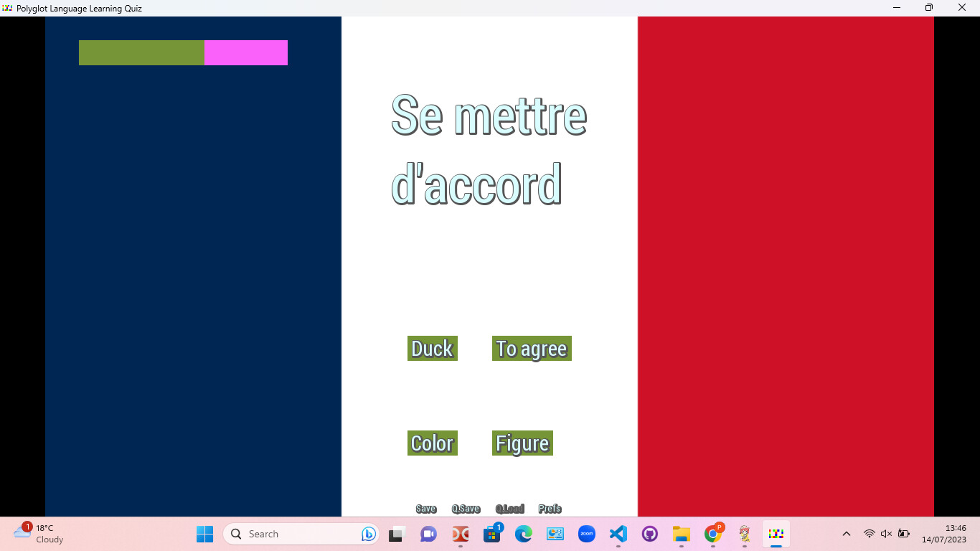Image resolution: width=980 pixels, height=551 pixels.
Task: Launch Zoom from the taskbar
Action: (586, 534)
